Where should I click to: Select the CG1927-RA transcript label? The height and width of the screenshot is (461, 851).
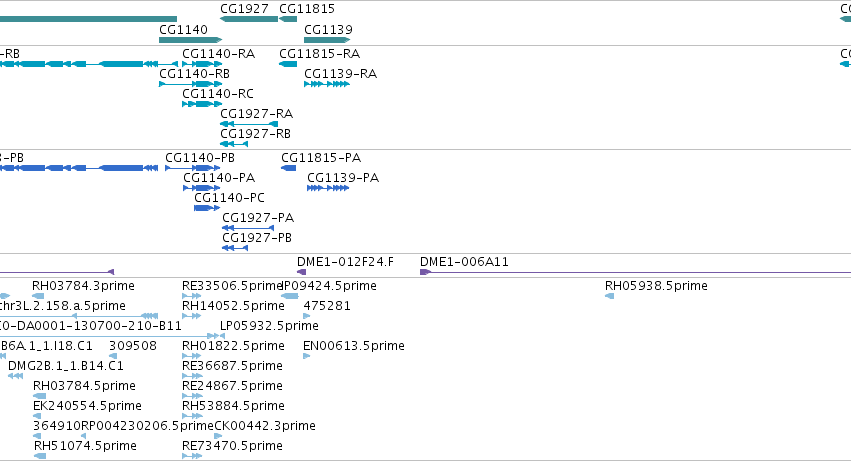click(256, 114)
